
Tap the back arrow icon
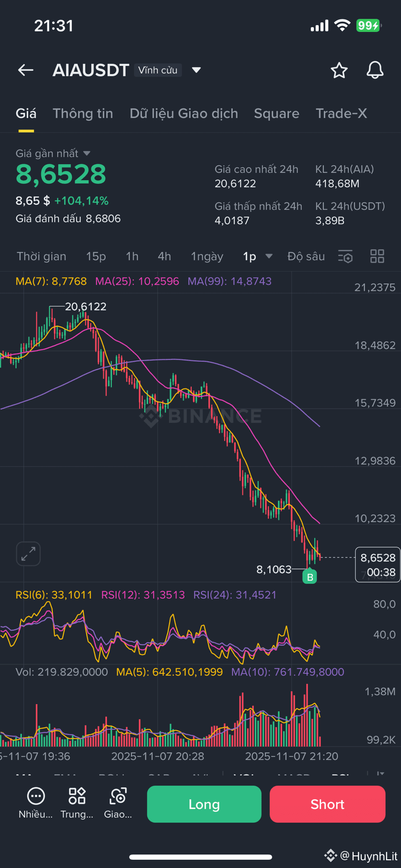pyautogui.click(x=26, y=70)
